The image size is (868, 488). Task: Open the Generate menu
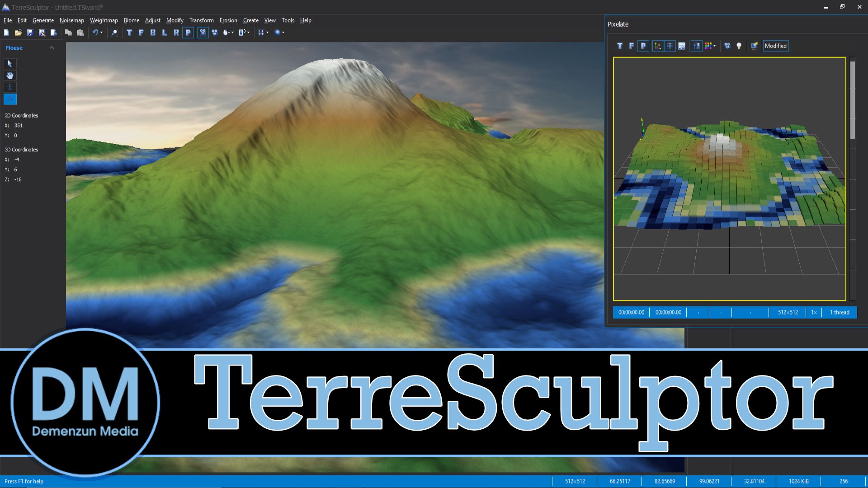coord(43,20)
